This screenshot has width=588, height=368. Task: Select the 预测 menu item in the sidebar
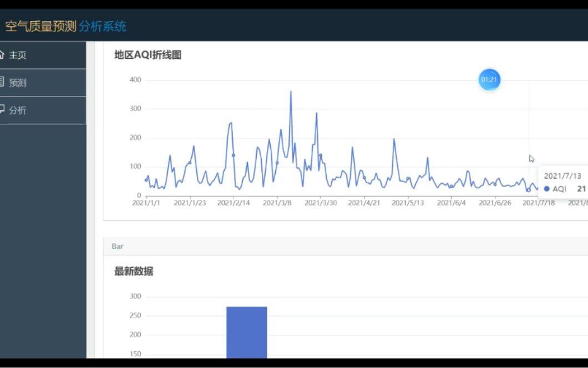point(17,82)
